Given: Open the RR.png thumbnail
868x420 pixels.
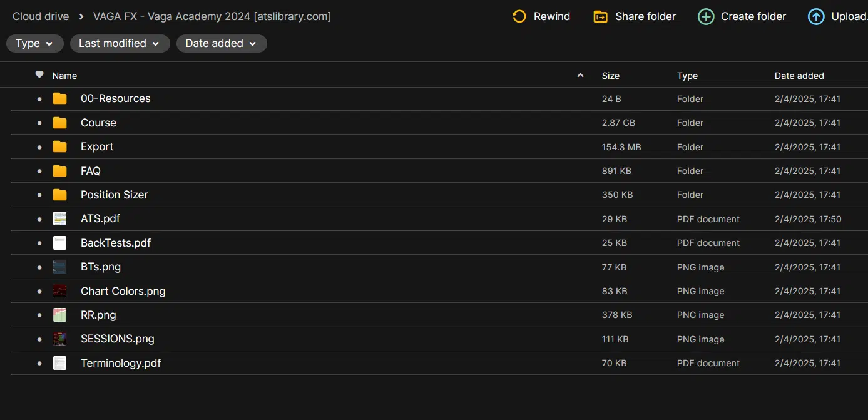Looking at the screenshot, I should point(59,315).
